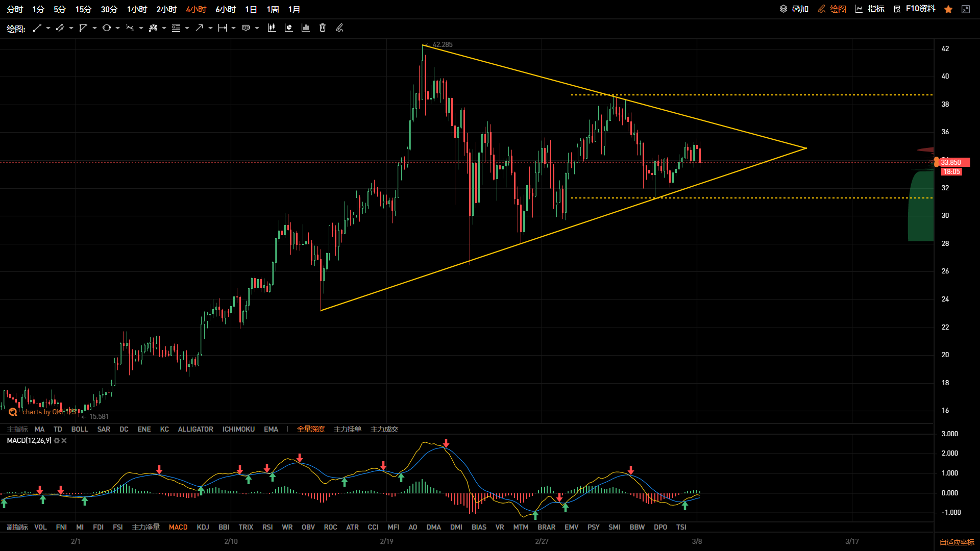Close the MACD indicator panel
The image size is (980, 551).
coord(64,441)
